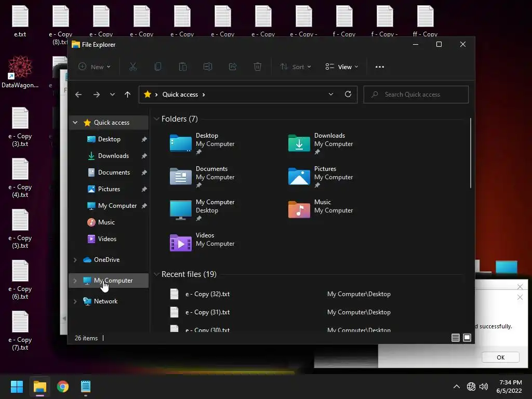Viewport: 532px width, 399px height.
Task: Open the network globe tray icon
Action: 471,387
